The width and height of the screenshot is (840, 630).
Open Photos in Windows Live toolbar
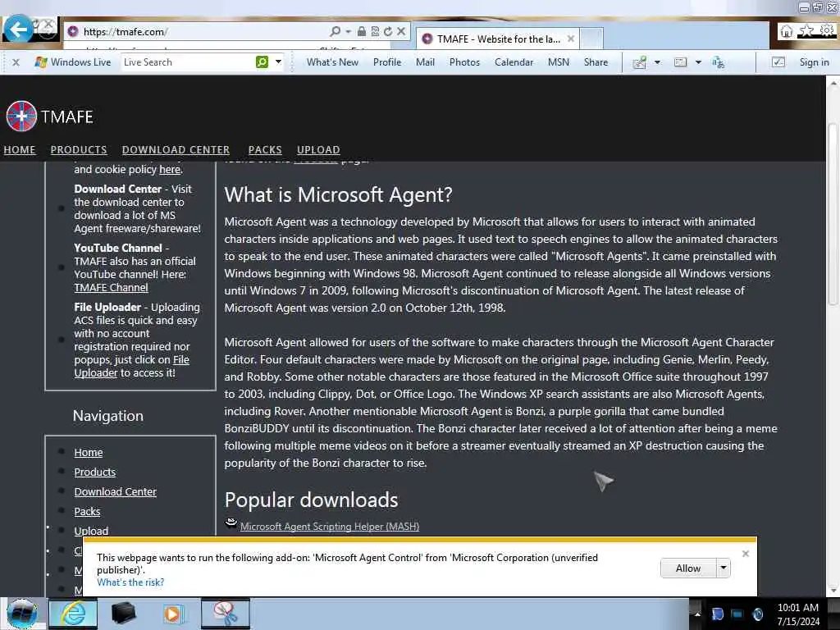(x=464, y=62)
